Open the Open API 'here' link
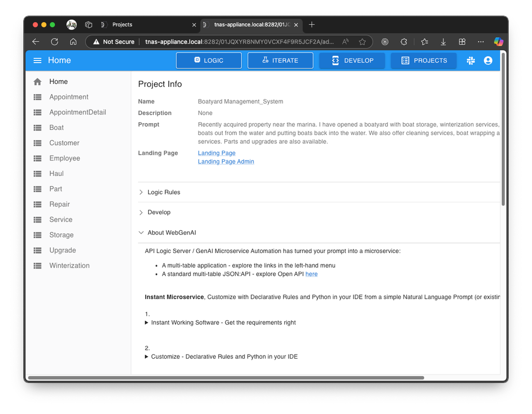The image size is (532, 414). (x=311, y=274)
